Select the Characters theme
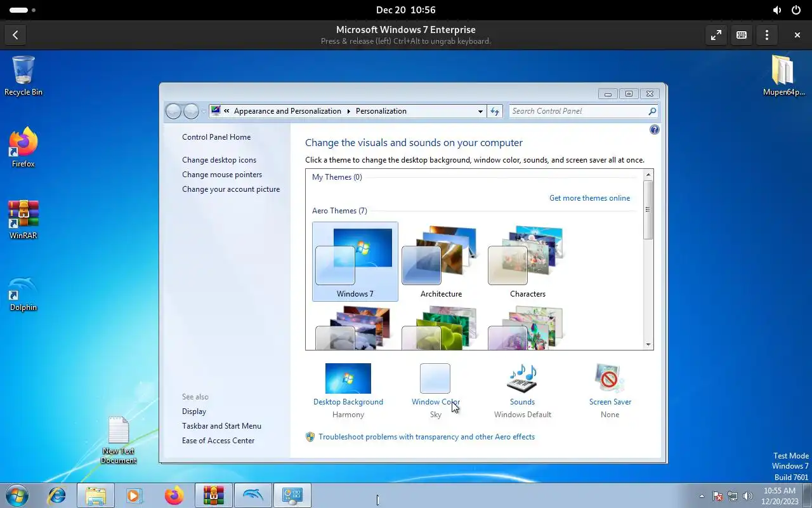 click(x=528, y=262)
